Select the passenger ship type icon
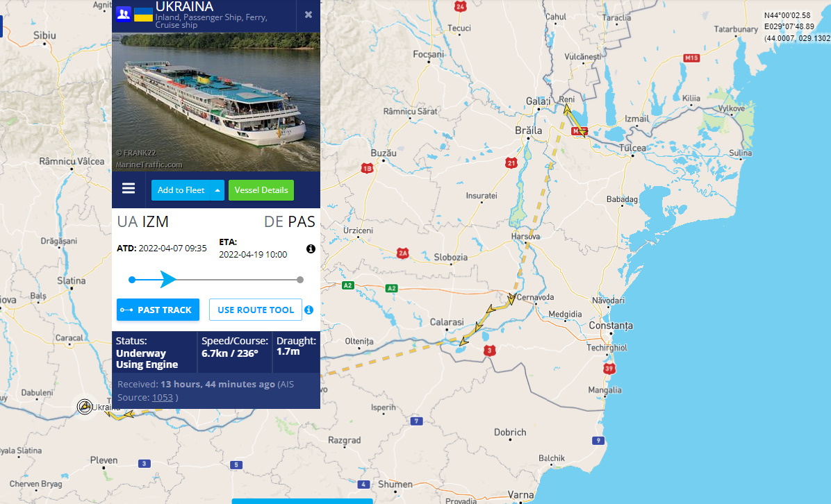Viewport: 831px width, 504px height. pos(124,14)
